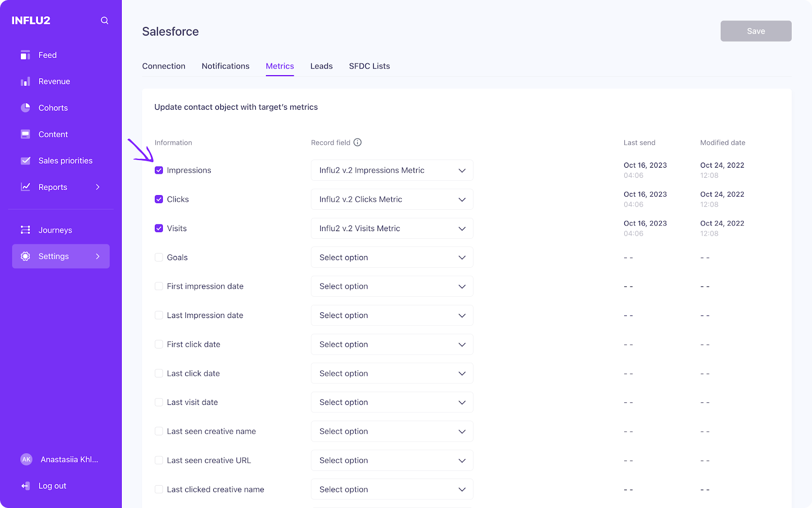Screen dimensions: 812x508
Task: Click the Information column header
Action: tap(174, 143)
